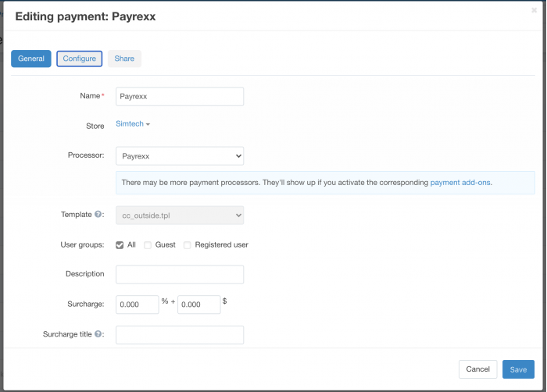Enable the Guest user group checkbox
This screenshot has height=392, width=547.
(148, 245)
